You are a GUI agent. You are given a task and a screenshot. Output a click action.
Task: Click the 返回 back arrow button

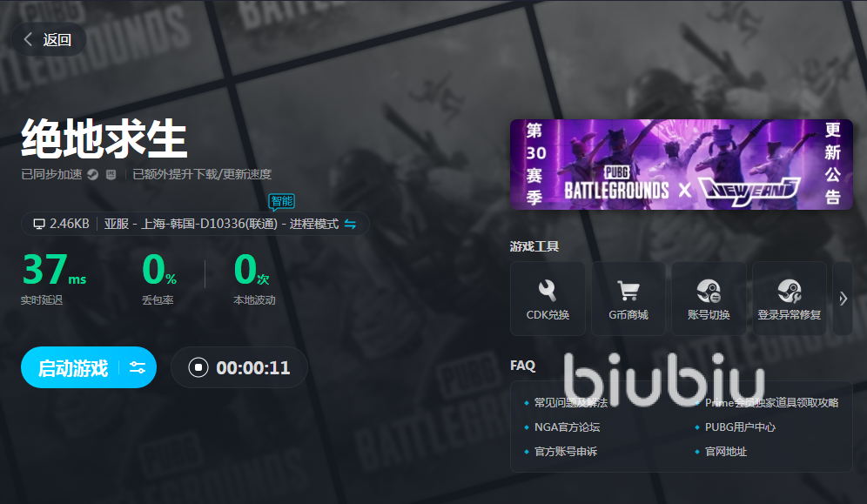(x=48, y=39)
